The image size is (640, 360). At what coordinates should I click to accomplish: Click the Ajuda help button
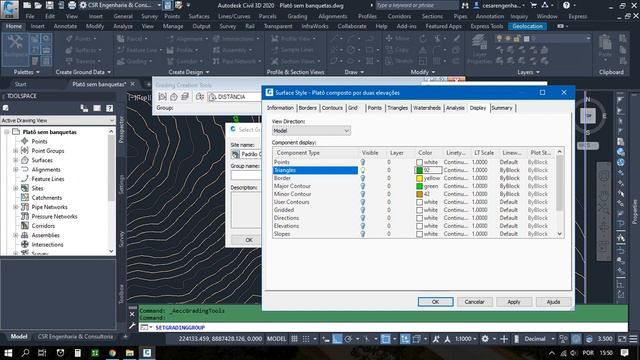coord(553,302)
